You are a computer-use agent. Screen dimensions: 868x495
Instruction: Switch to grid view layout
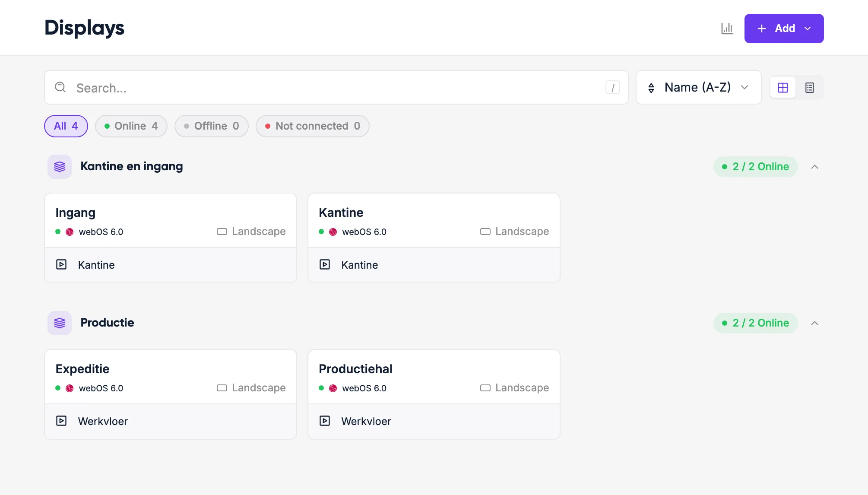click(782, 88)
